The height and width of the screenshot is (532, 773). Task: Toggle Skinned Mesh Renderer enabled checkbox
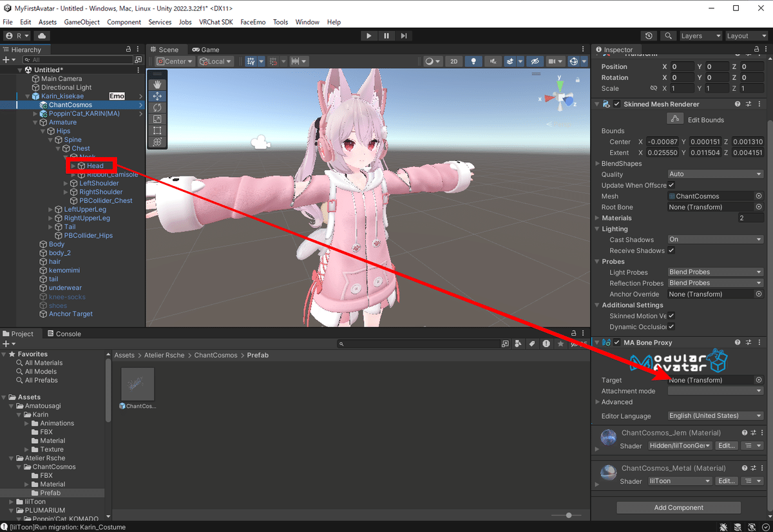click(x=617, y=104)
